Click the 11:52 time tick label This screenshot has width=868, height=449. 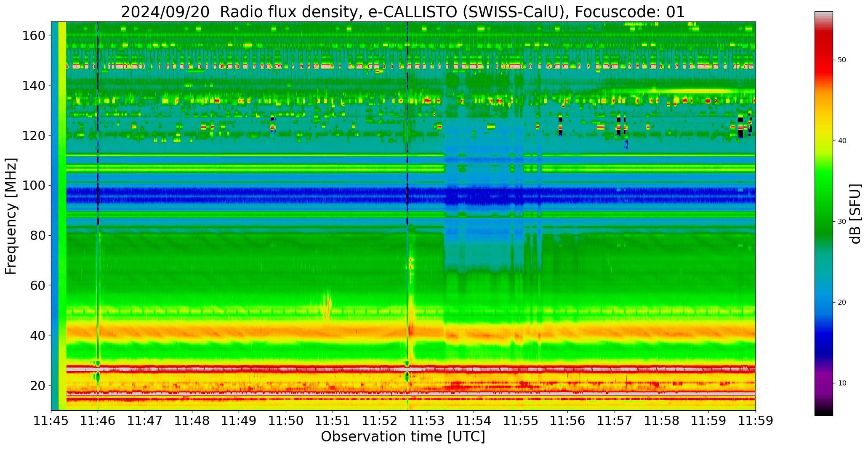380,421
